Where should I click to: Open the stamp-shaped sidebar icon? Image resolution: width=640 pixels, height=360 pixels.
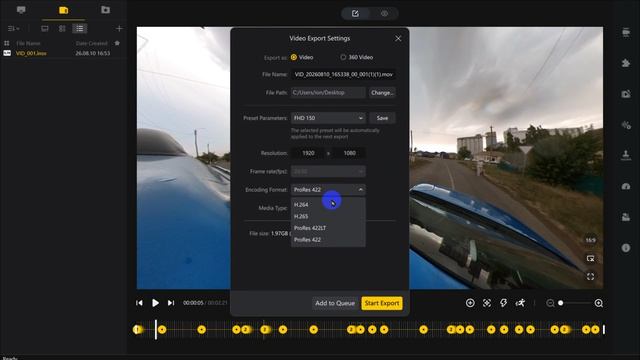[x=626, y=156]
